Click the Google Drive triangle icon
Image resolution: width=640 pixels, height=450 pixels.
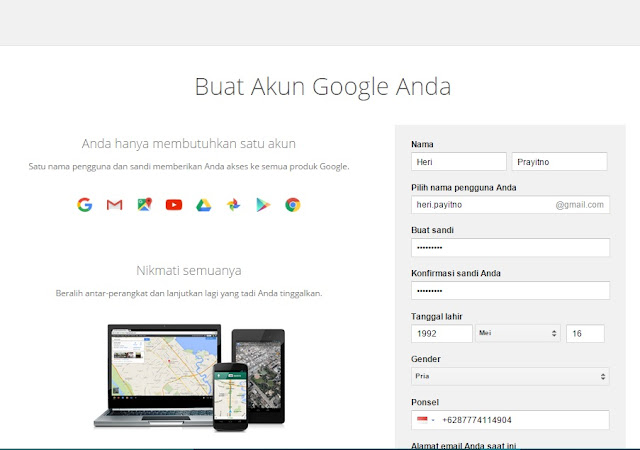[x=203, y=205]
